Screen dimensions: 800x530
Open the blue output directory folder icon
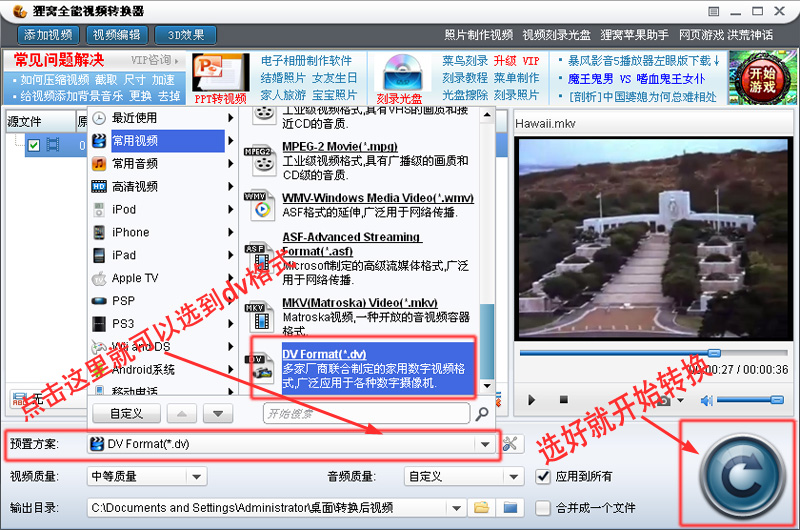pos(510,508)
